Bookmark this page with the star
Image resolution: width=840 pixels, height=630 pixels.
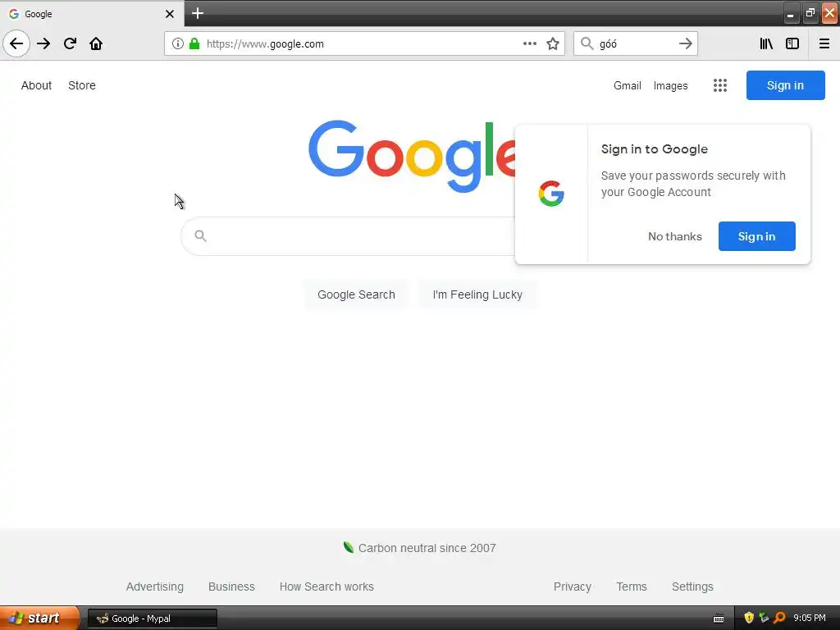[x=553, y=43]
